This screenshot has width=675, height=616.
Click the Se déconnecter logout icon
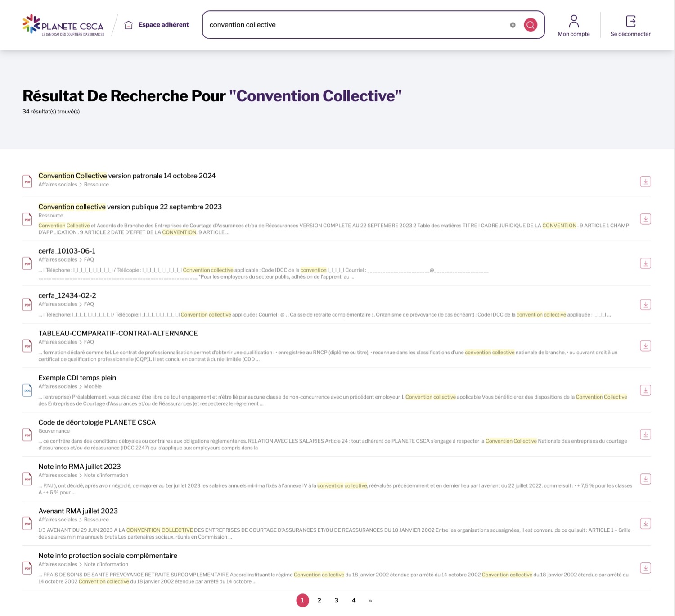pyautogui.click(x=630, y=21)
